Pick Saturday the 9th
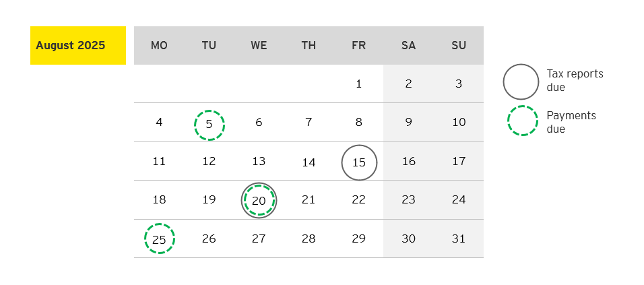The width and height of the screenshot is (644, 285). click(409, 123)
